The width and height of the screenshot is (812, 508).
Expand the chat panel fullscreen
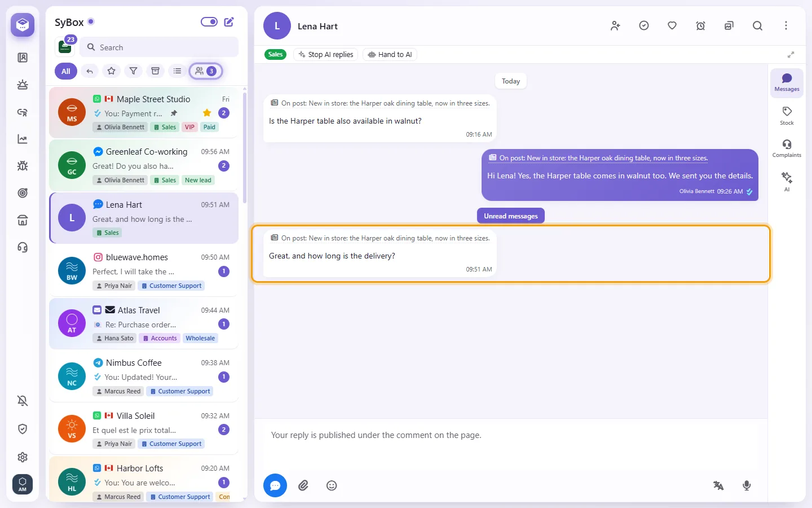[791, 55]
